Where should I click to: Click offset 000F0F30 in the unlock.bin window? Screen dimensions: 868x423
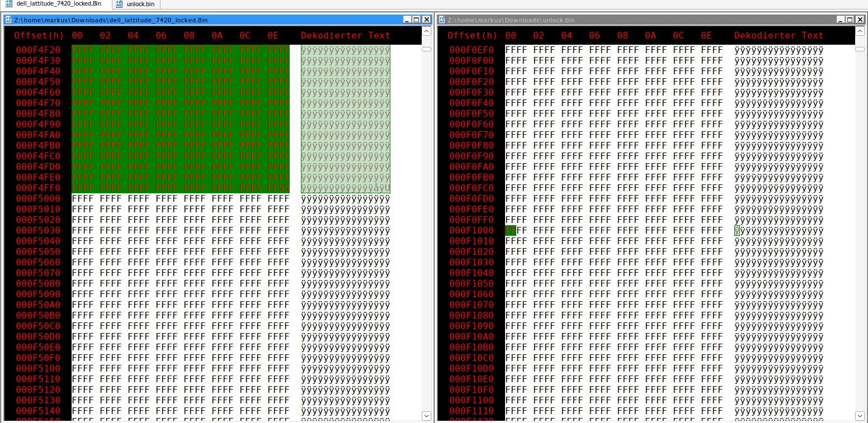coord(471,93)
